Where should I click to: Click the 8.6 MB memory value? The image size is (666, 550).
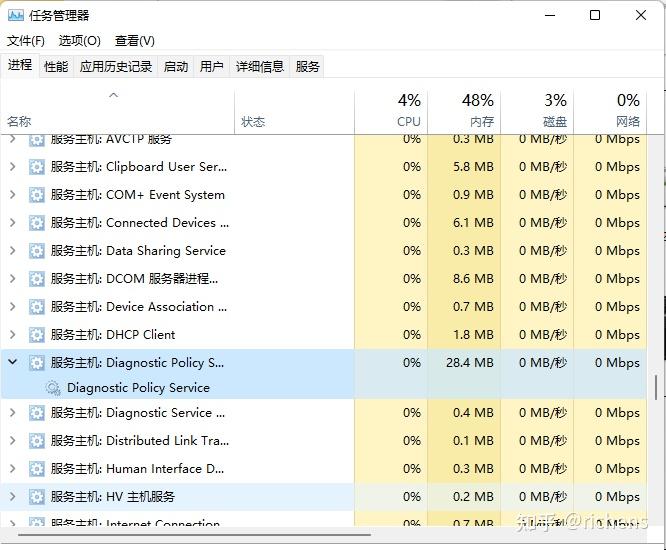click(x=473, y=279)
